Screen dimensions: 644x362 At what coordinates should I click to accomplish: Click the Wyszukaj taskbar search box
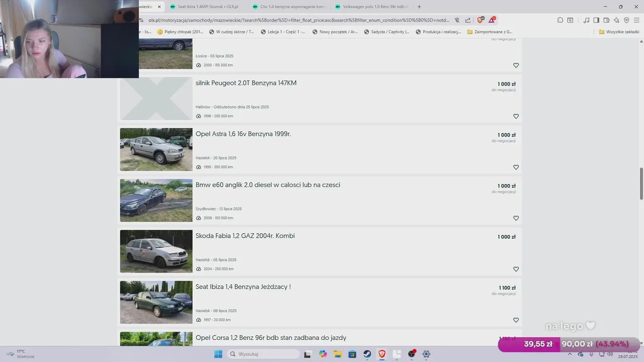[263, 354]
